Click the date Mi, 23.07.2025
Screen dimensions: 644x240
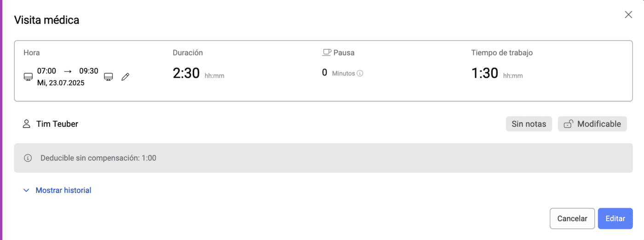coord(61,83)
